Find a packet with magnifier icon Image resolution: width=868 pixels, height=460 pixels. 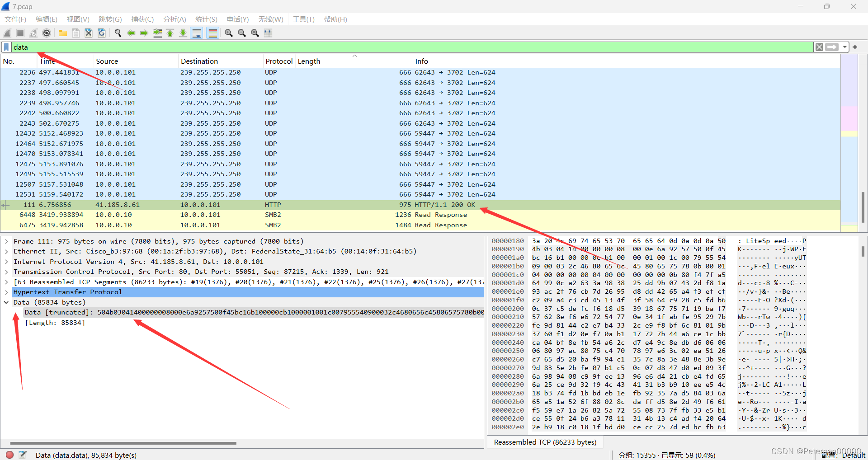(x=118, y=33)
